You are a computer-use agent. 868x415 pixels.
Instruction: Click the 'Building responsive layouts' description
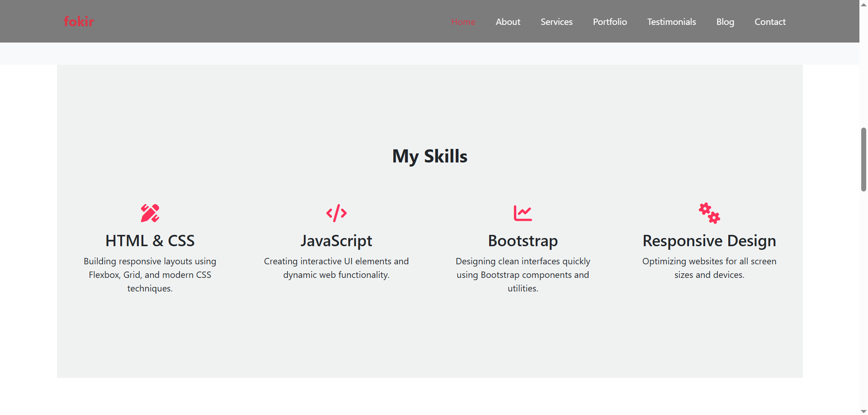[150, 275]
